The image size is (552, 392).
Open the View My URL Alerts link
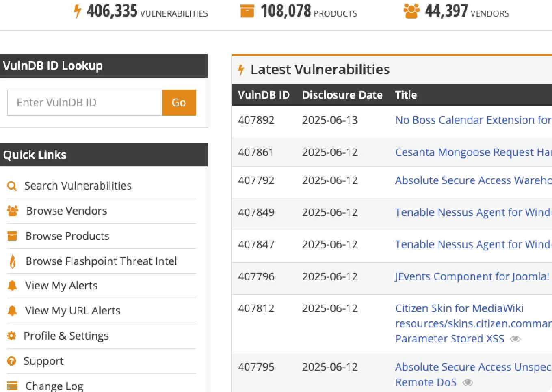pyautogui.click(x=73, y=311)
